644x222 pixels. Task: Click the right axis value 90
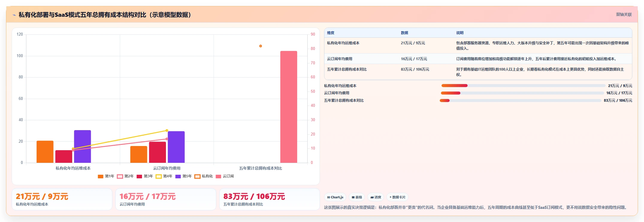click(x=313, y=34)
